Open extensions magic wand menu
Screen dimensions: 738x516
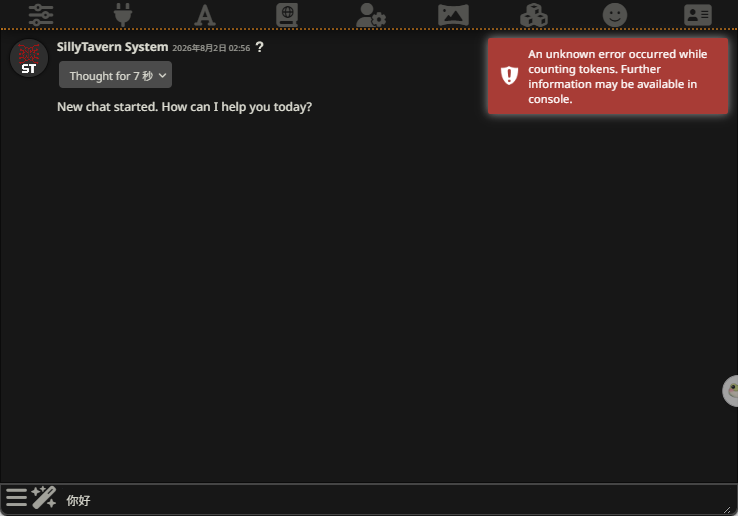44,498
